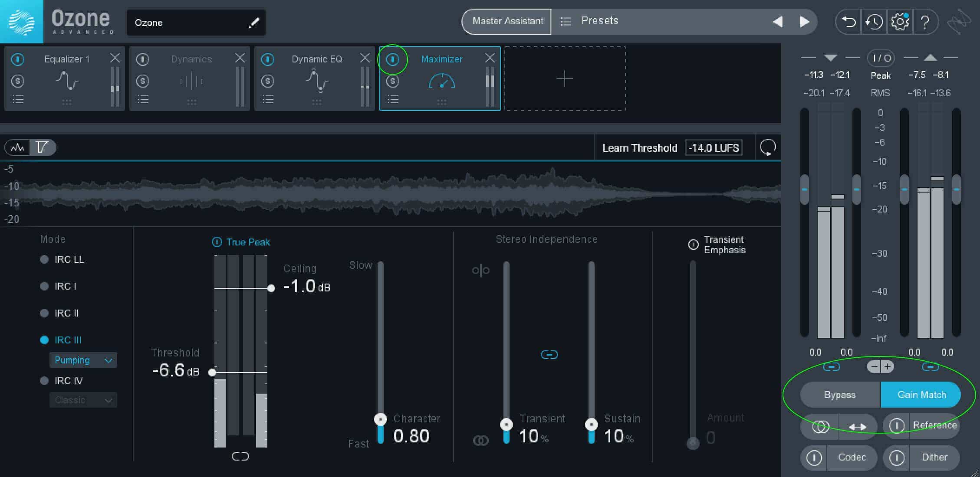
Task: Open Maximizer module preset list
Action: (x=393, y=100)
